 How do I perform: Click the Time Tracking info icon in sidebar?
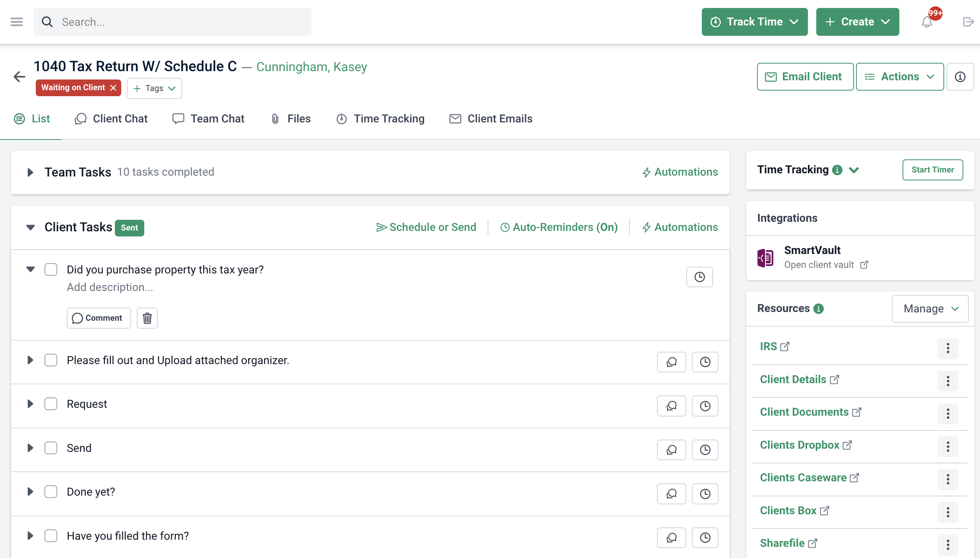pos(837,170)
